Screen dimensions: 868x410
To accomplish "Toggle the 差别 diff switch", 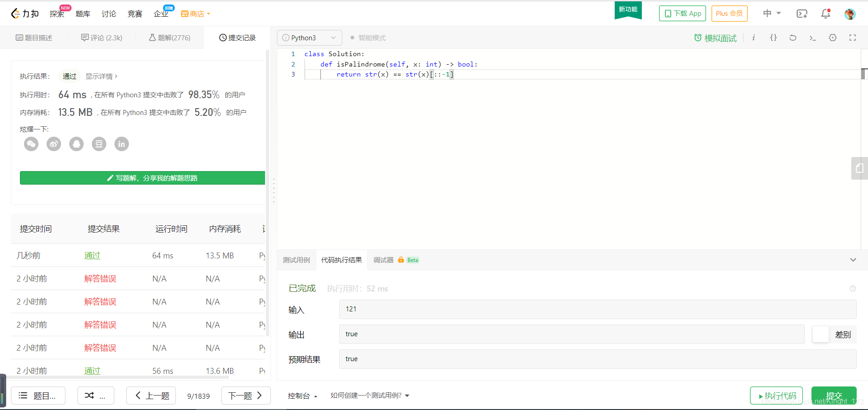I will [x=821, y=334].
